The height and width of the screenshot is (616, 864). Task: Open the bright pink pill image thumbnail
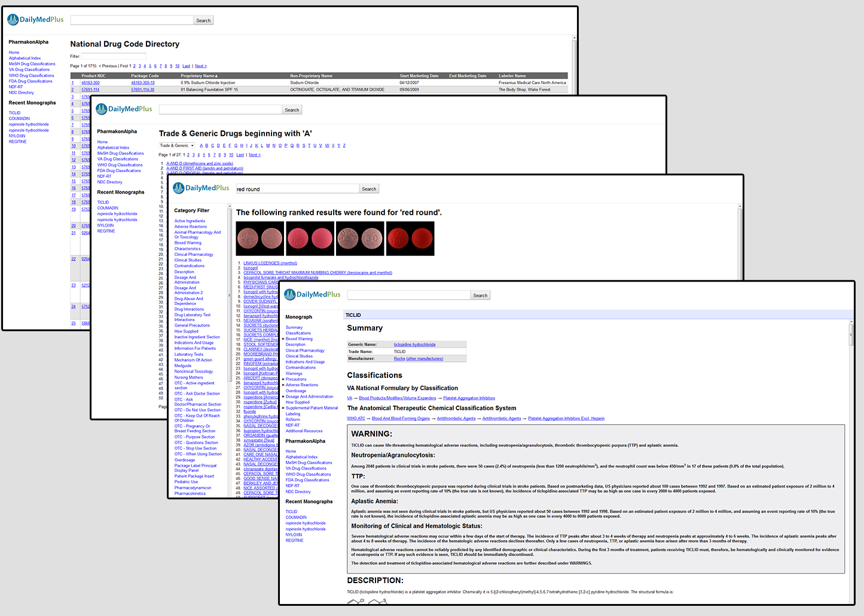coord(310,239)
